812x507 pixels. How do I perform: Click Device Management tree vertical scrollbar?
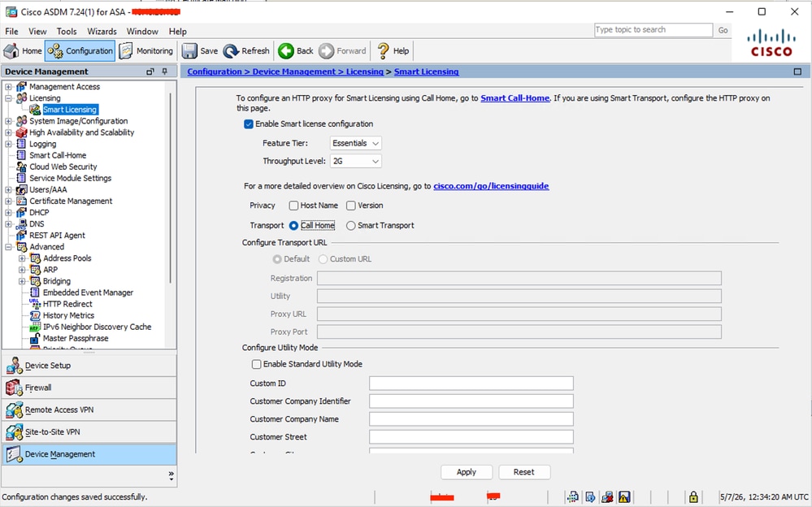pos(171,186)
